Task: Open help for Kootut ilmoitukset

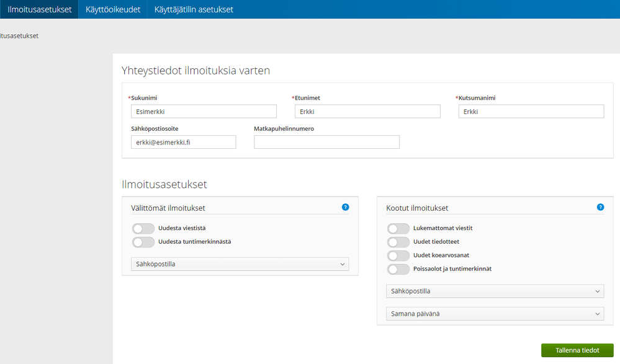Action: [600, 207]
